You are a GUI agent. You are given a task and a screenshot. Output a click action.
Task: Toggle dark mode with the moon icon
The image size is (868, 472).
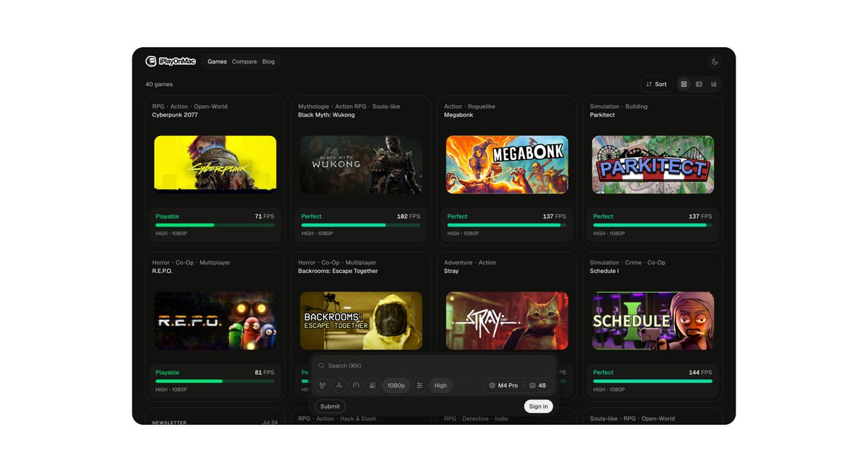tap(715, 62)
